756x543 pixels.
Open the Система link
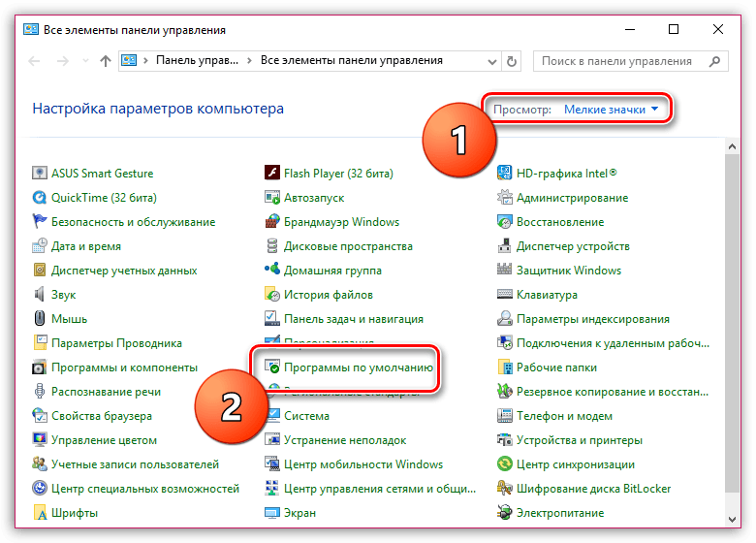[x=306, y=416]
